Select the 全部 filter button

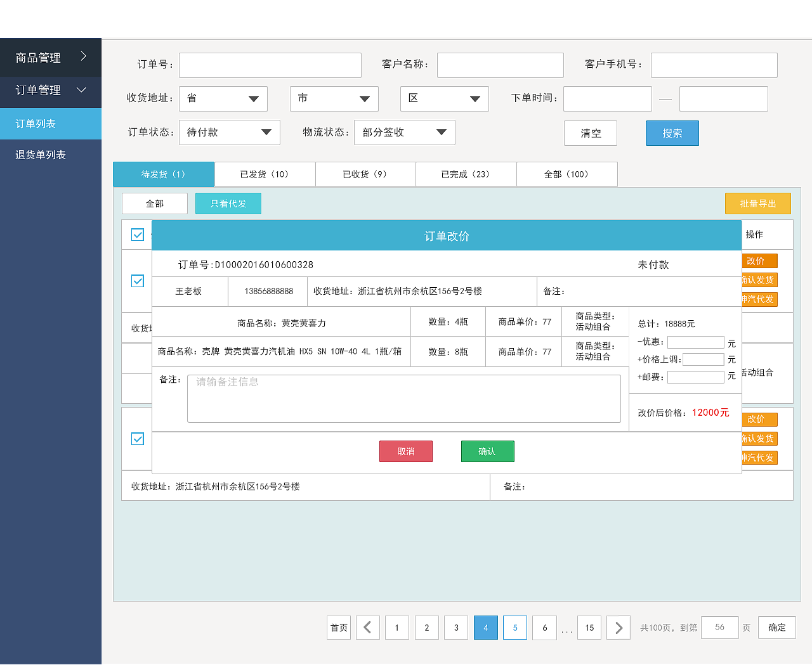(155, 203)
